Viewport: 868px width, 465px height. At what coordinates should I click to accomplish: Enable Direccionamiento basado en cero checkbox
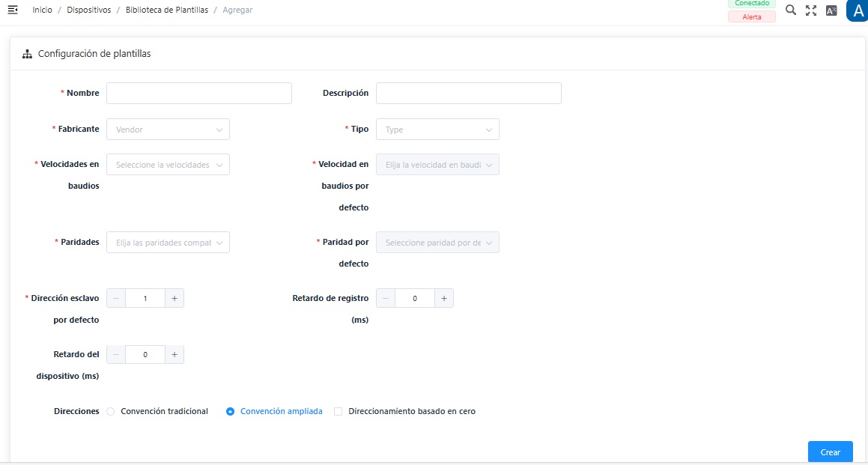(339, 411)
